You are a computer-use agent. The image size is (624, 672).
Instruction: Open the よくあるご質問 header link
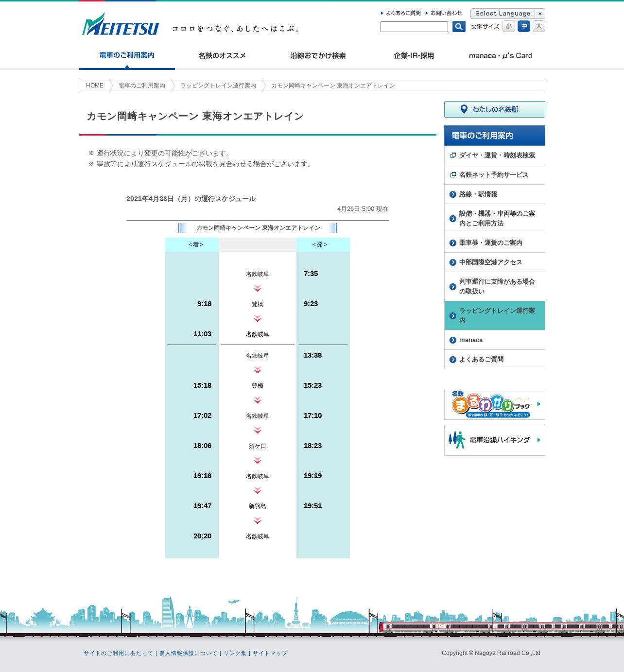(401, 13)
